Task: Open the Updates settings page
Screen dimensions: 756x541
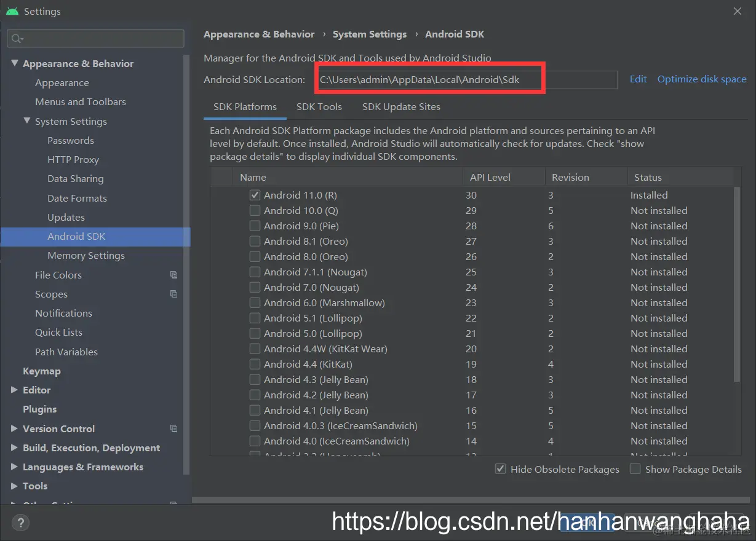Action: click(x=66, y=217)
